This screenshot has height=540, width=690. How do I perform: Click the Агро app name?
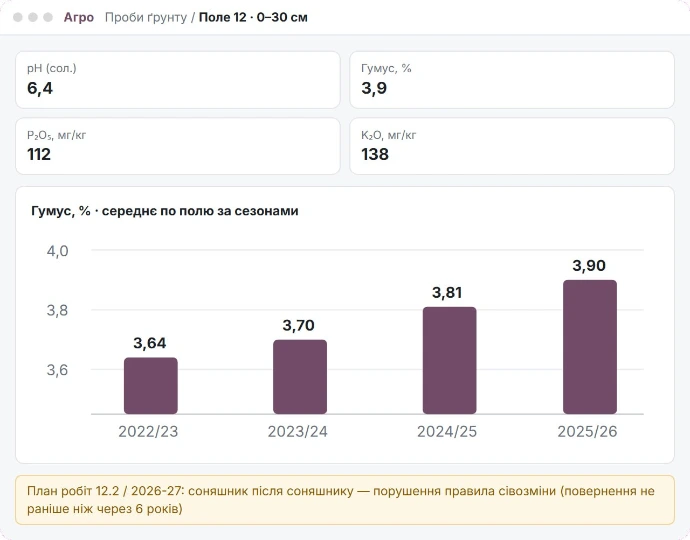(x=79, y=17)
